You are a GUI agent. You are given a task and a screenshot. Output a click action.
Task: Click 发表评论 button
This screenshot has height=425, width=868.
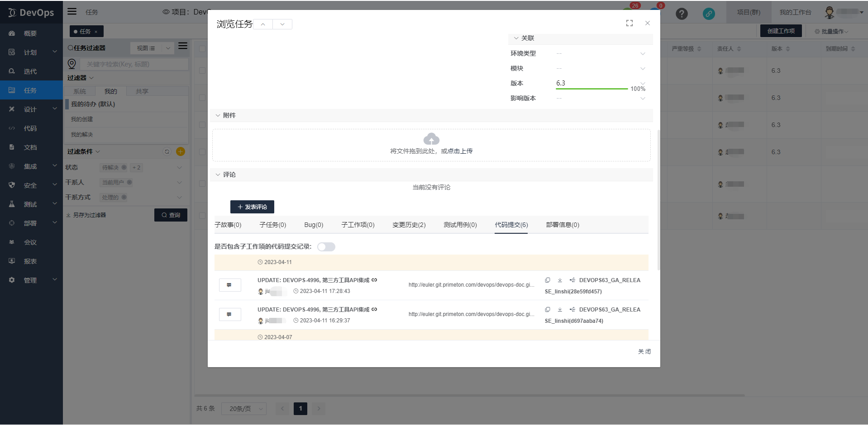(252, 207)
